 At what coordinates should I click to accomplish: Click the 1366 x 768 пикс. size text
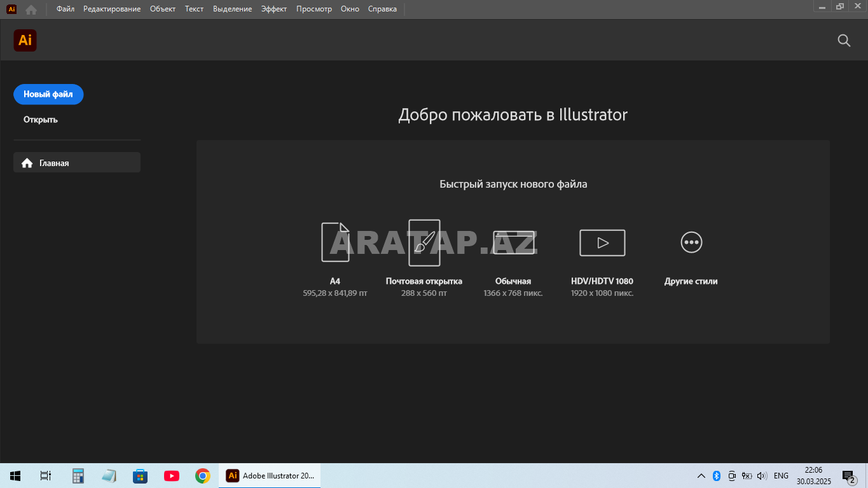coord(513,293)
